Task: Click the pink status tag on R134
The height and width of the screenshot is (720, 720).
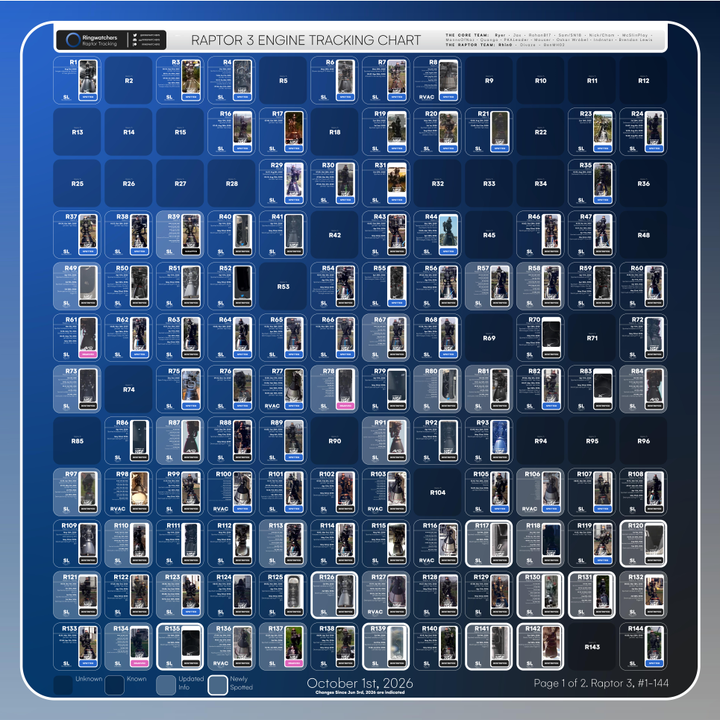Action: [x=139, y=663]
